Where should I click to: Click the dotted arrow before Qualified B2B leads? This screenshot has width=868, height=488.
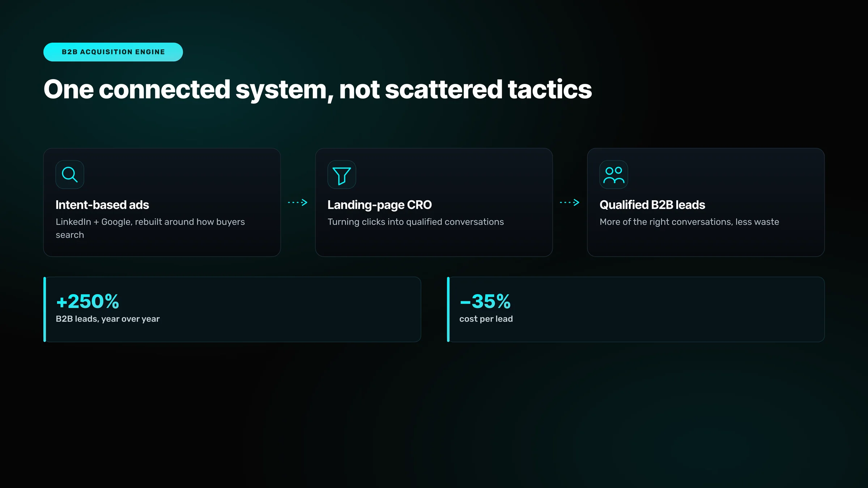(570, 202)
